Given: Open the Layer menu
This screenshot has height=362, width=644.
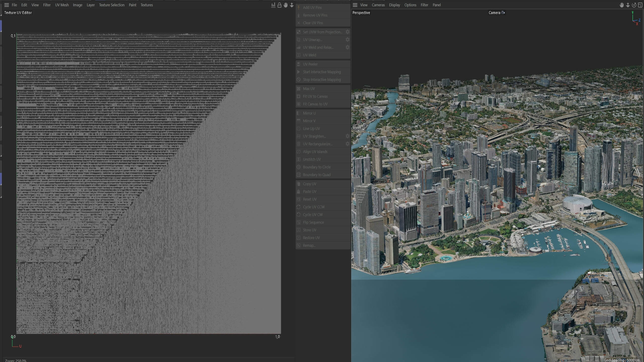Looking at the screenshot, I should pyautogui.click(x=91, y=5).
